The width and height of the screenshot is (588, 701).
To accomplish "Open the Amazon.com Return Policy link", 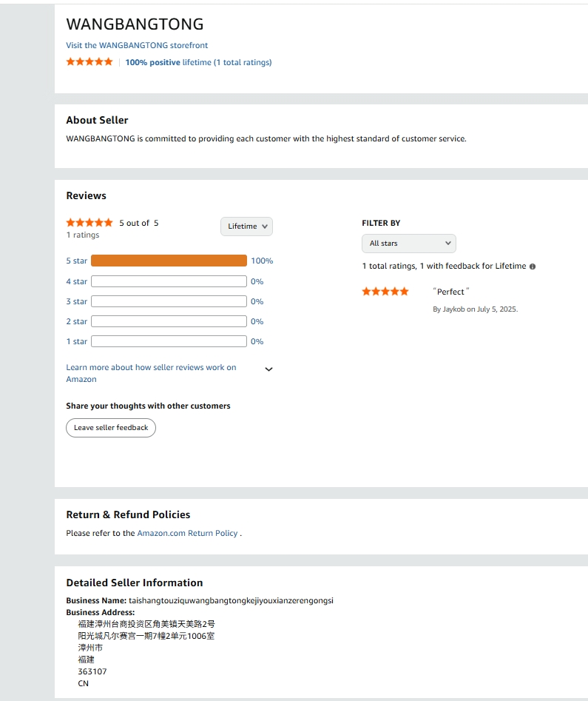I will click(187, 533).
